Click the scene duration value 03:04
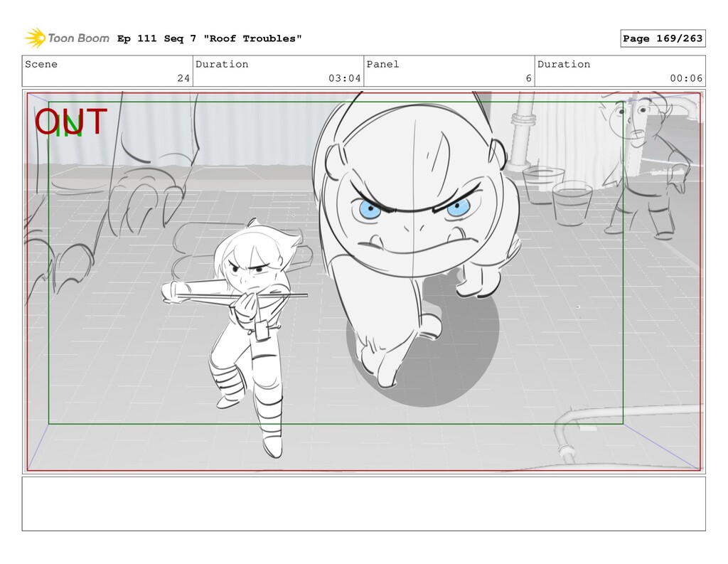728x564 pixels. [345, 78]
